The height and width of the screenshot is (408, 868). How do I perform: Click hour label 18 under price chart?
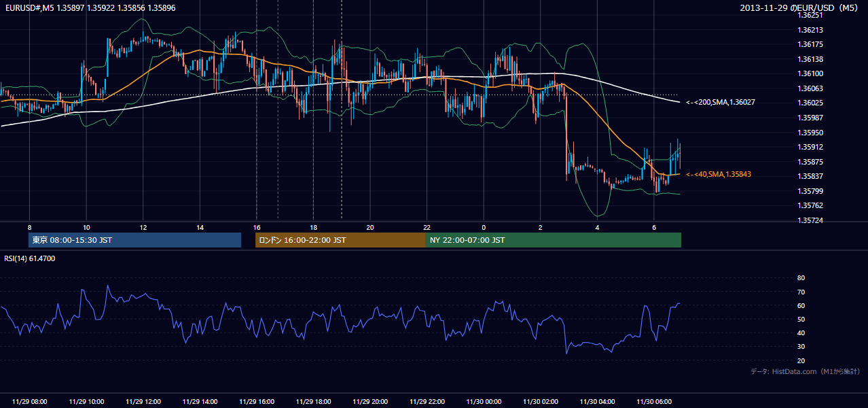tap(313, 227)
